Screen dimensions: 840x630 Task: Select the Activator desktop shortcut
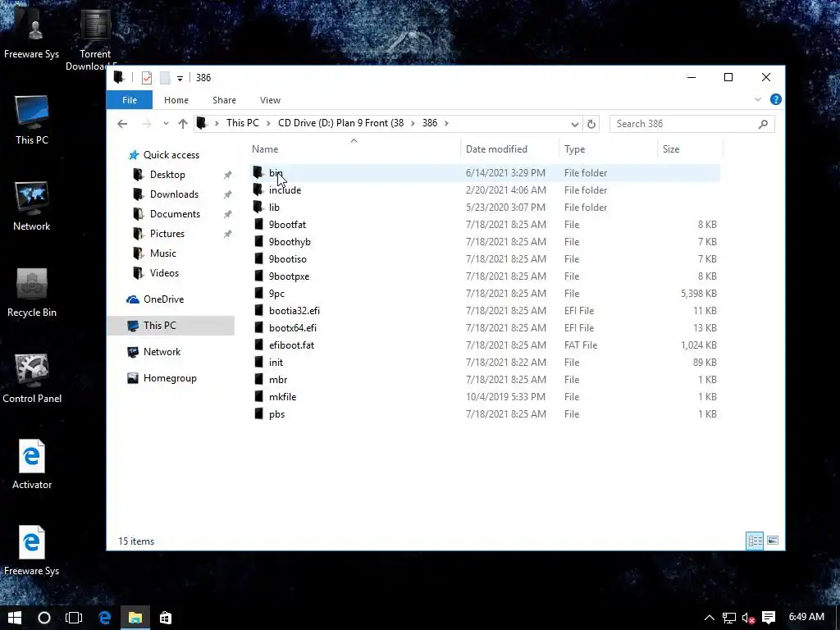coord(32,465)
